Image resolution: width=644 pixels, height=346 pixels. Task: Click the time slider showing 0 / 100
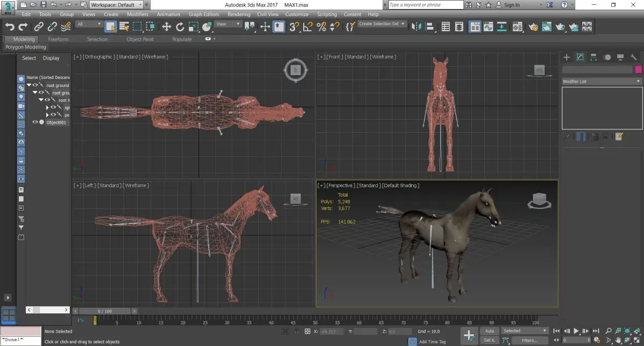[x=105, y=311]
